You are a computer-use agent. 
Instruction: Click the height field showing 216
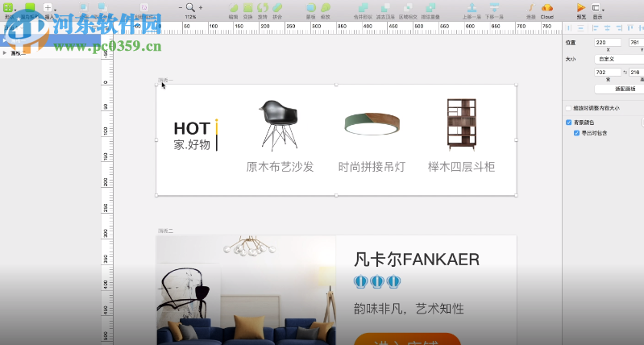click(x=636, y=73)
